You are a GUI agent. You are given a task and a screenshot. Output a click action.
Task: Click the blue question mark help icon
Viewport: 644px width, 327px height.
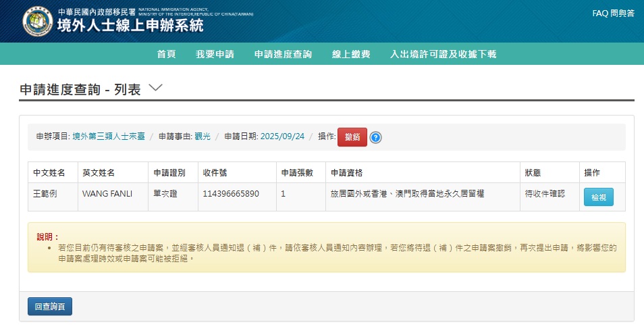tap(376, 137)
